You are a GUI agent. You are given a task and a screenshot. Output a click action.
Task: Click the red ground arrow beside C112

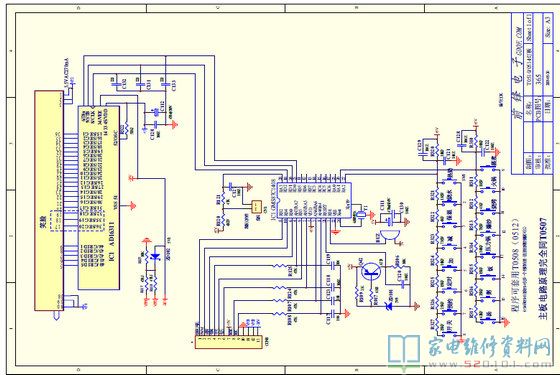(174, 125)
